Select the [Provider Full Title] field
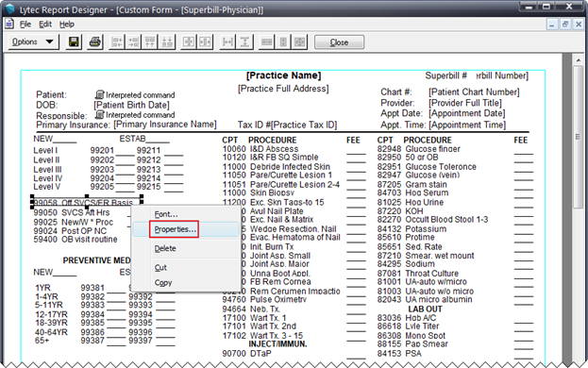 pyautogui.click(x=465, y=103)
